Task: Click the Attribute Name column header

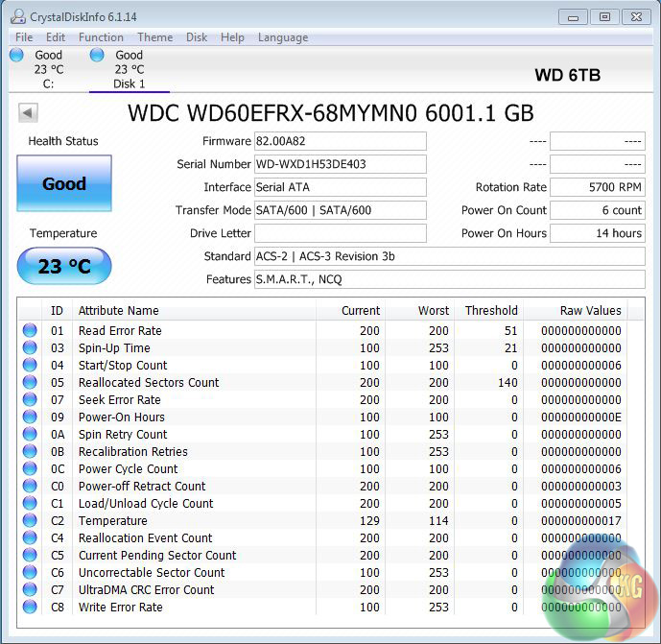Action: [119, 310]
